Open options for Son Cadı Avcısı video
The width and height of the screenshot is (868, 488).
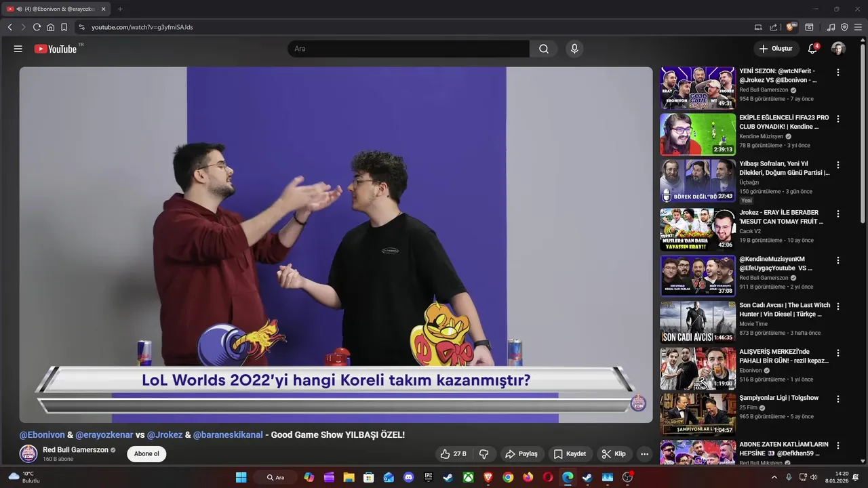click(838, 306)
